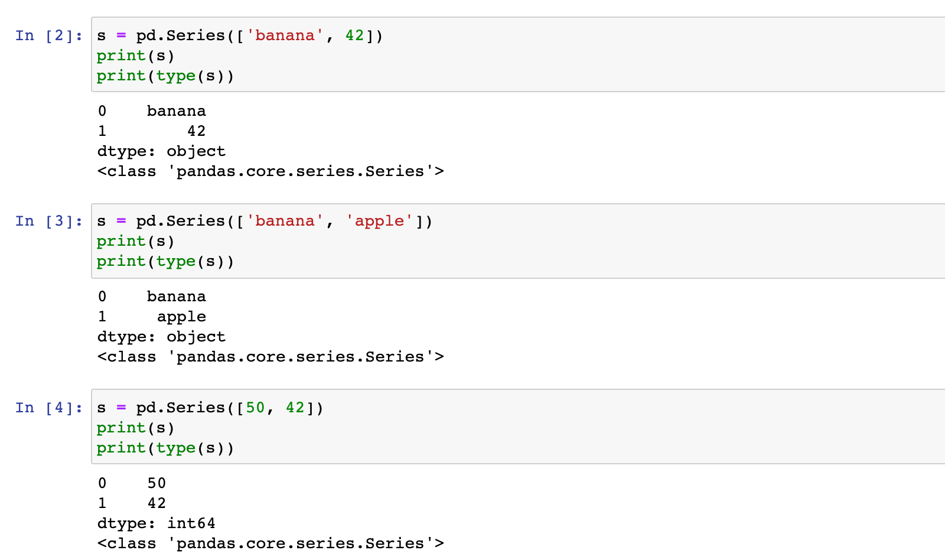Screen dimensions: 945x560
Task: Click print(s) line in cell 3
Action: click(x=136, y=241)
